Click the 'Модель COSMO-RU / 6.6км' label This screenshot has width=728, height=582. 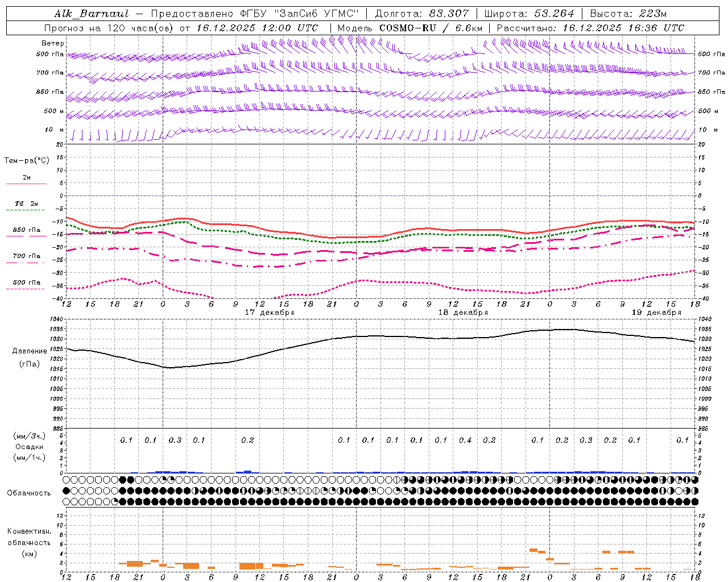(x=410, y=28)
